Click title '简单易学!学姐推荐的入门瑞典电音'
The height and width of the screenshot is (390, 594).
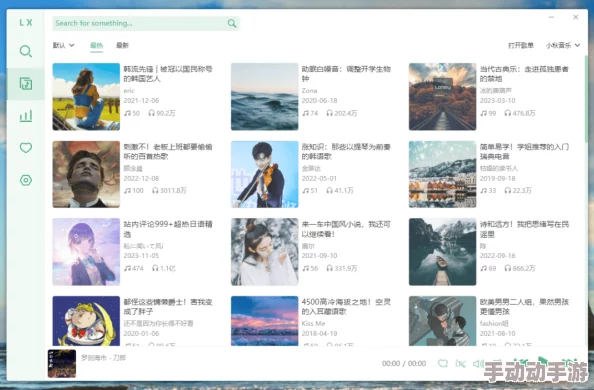[x=524, y=152]
